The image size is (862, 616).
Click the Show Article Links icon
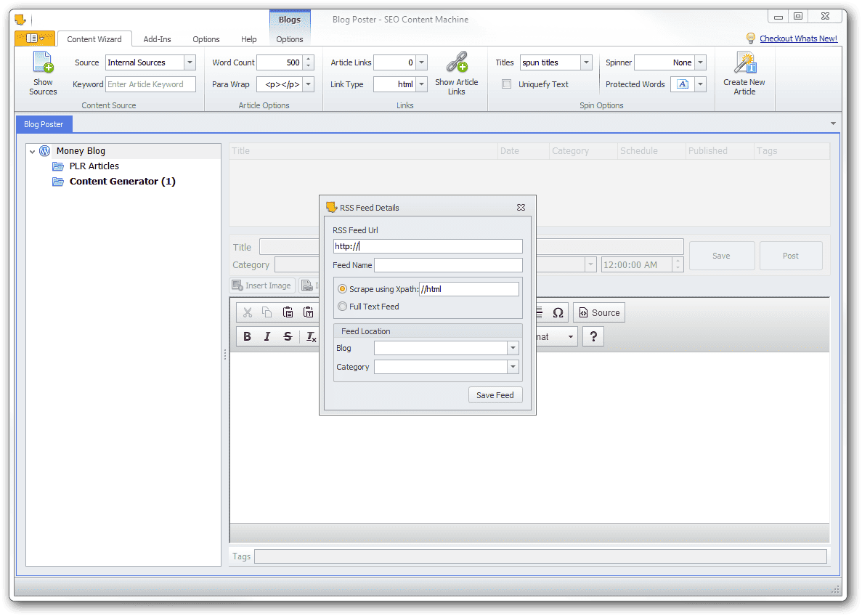456,62
